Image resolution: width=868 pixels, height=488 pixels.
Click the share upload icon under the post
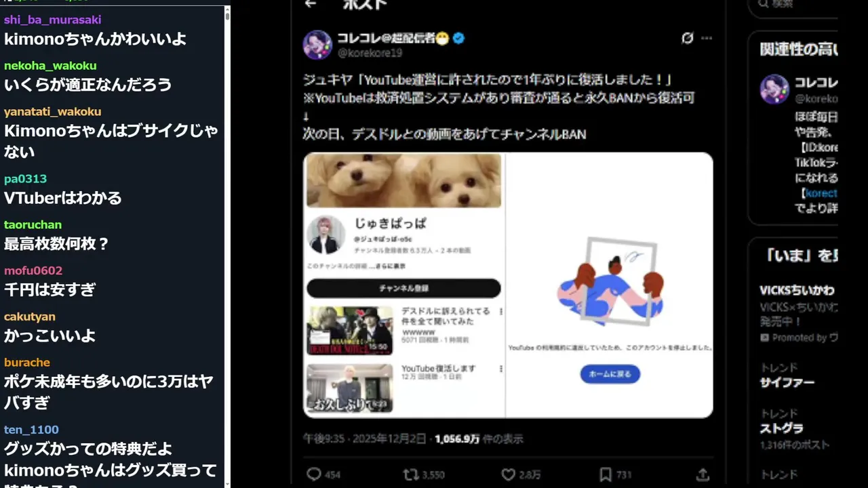(703, 474)
